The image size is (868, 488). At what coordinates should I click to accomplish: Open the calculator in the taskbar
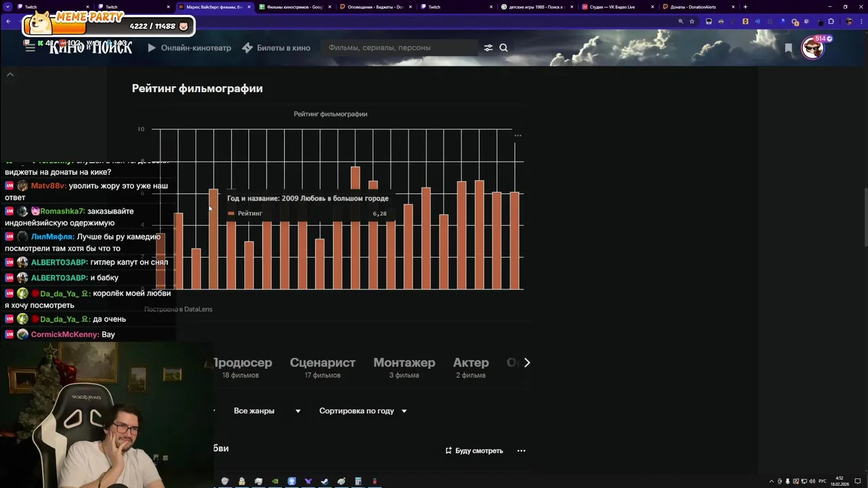coord(358,481)
